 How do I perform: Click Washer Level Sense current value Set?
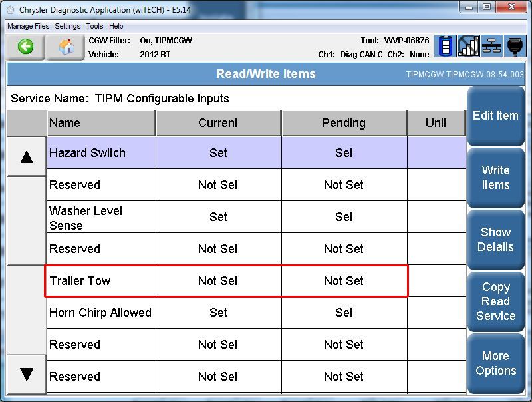(x=218, y=216)
